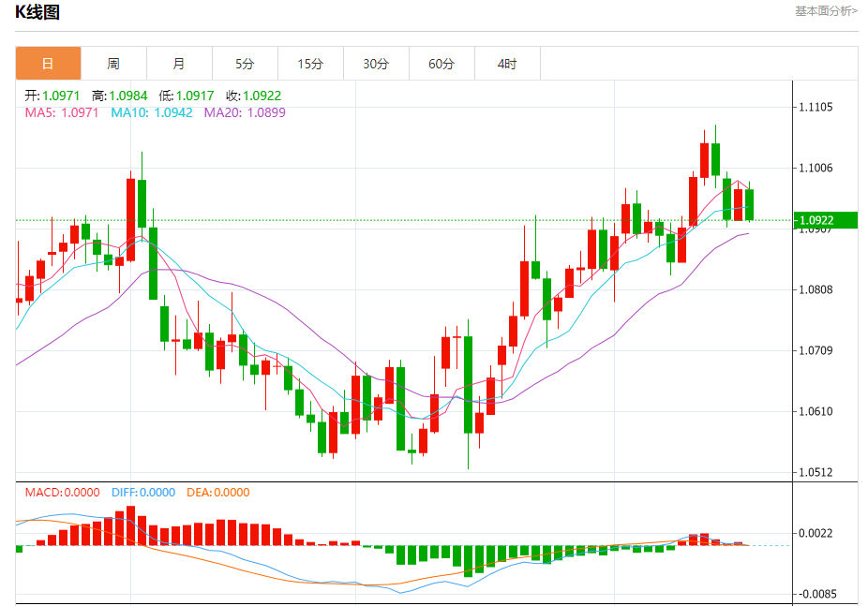The width and height of the screenshot is (868, 606).
Task: Click the -0.0085 MACD axis label
Action: point(817,594)
